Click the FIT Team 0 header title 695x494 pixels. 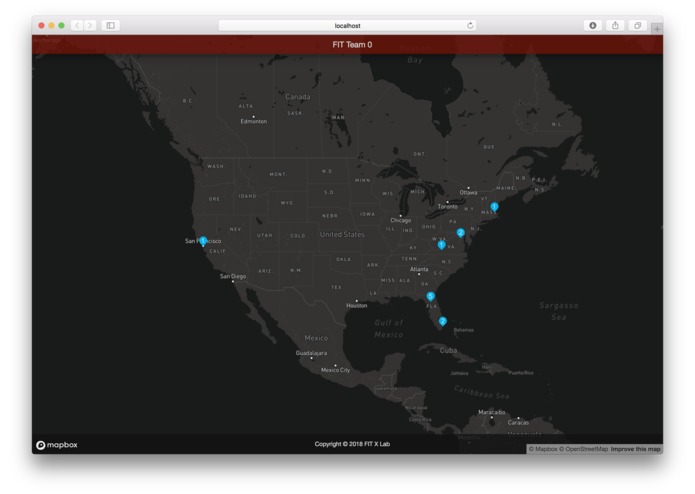[x=352, y=45]
